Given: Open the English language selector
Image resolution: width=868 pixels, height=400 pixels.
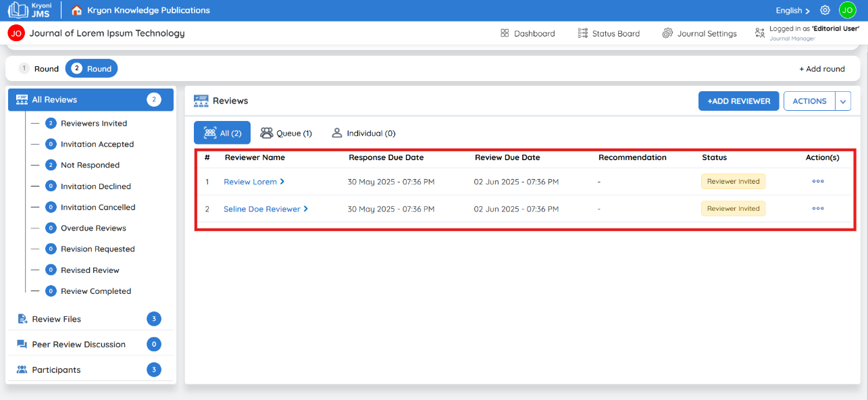Looking at the screenshot, I should 793,10.
